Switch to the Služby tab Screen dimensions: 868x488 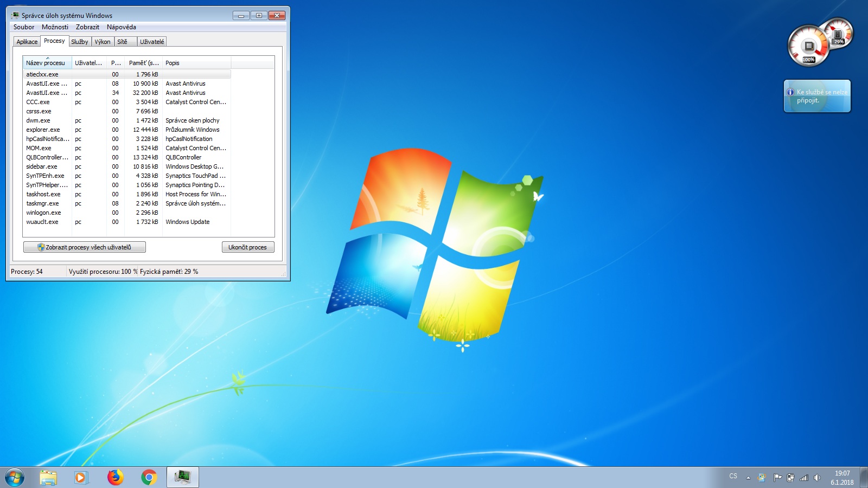(x=80, y=42)
